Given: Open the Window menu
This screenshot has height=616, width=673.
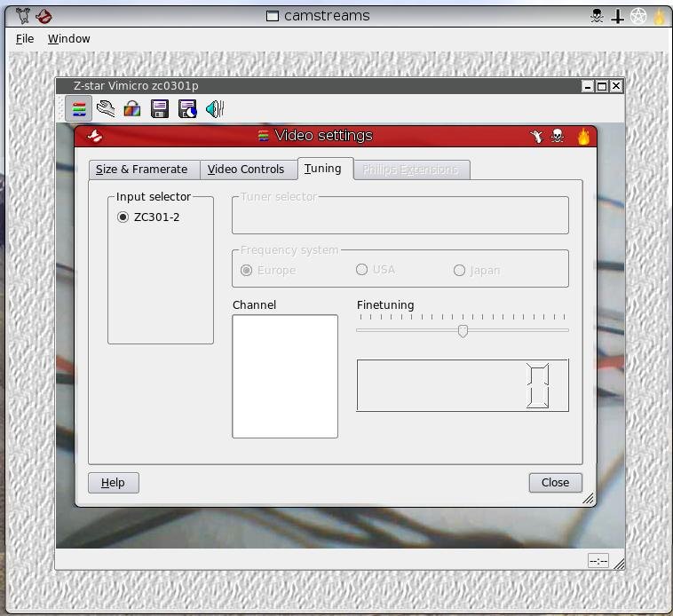Looking at the screenshot, I should (x=69, y=38).
